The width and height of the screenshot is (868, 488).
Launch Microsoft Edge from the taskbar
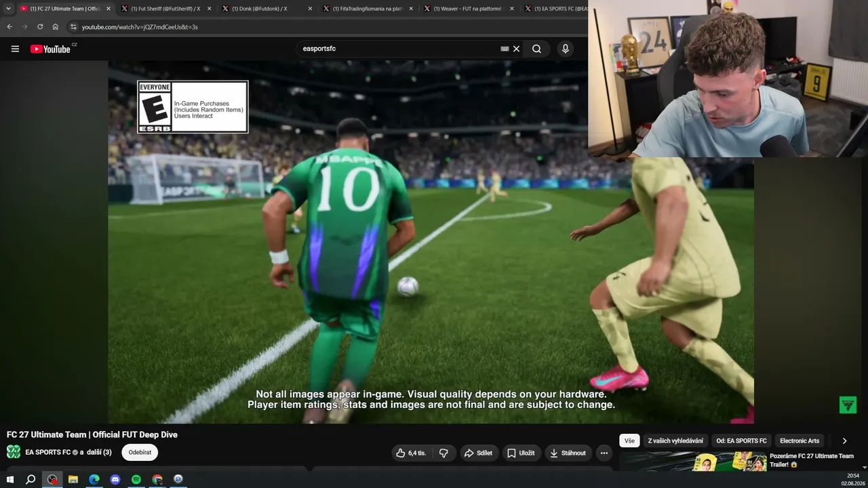[94, 479]
